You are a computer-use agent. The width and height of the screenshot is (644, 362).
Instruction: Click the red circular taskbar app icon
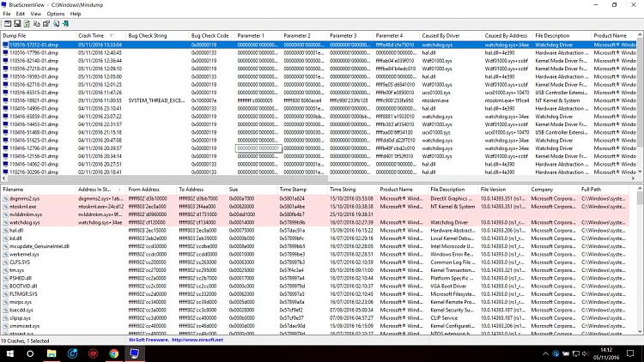tap(94, 353)
